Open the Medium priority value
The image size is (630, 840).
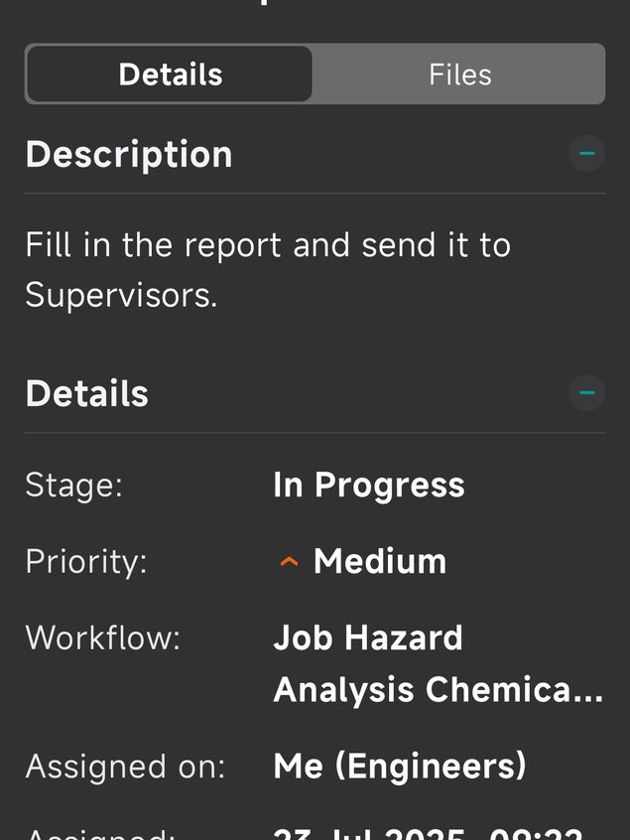pyautogui.click(x=380, y=562)
